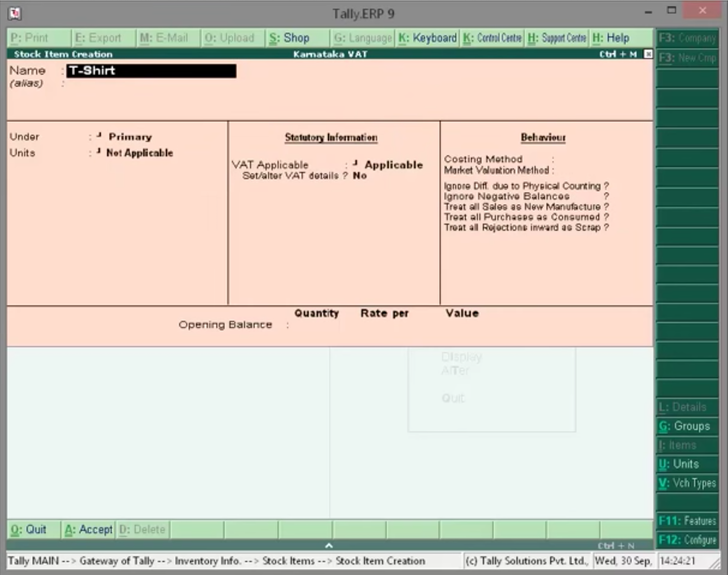Open the K: Control Centre

pyautogui.click(x=492, y=38)
